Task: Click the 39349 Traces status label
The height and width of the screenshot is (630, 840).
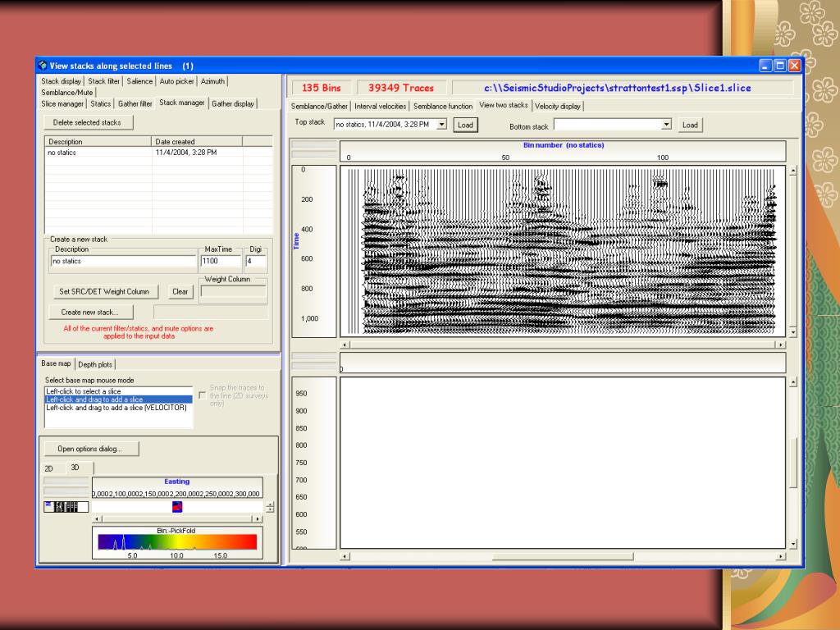Action: tap(401, 88)
